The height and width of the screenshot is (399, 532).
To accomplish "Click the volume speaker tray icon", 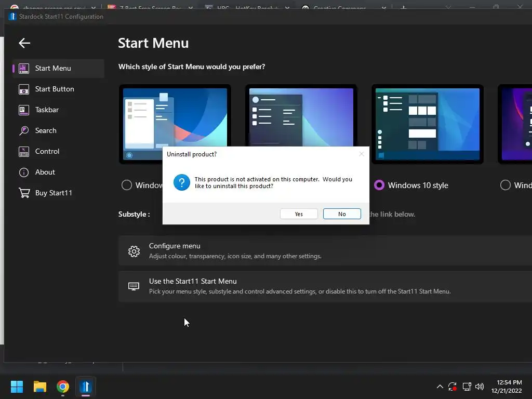I will tap(480, 387).
